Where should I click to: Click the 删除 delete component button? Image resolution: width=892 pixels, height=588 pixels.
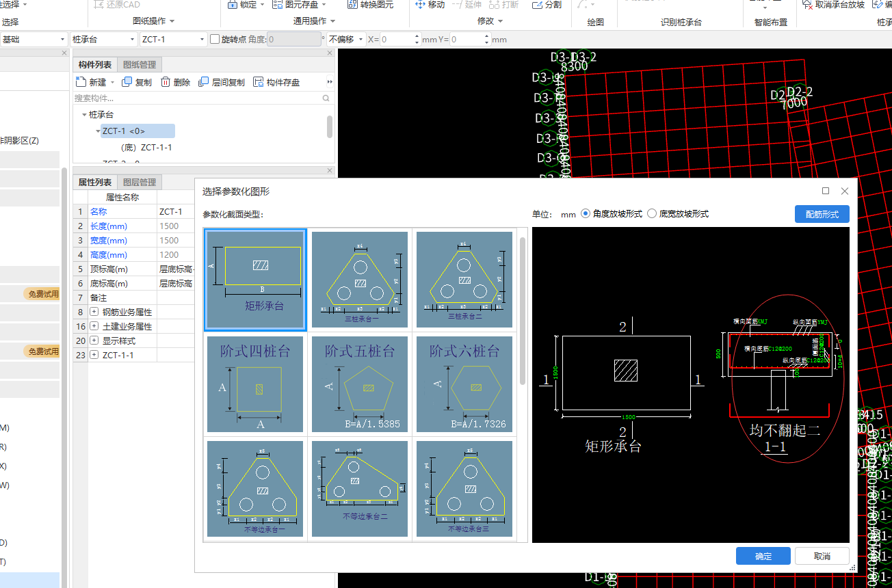click(x=176, y=82)
